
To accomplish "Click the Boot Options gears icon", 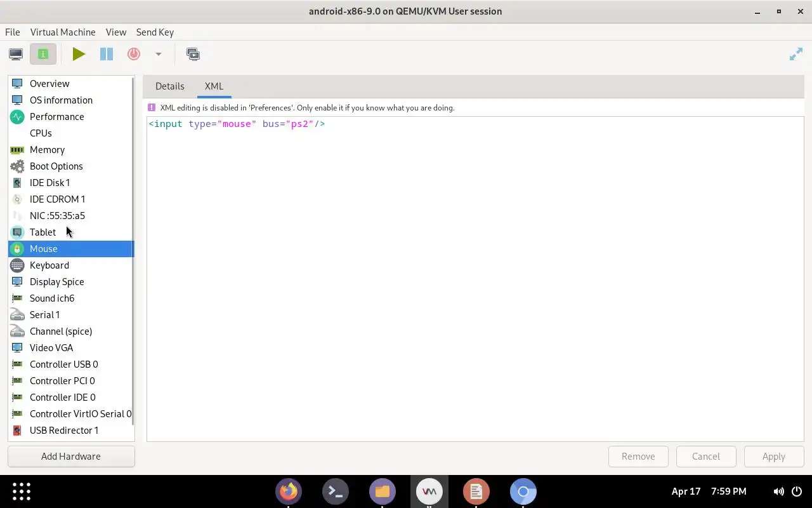I will [17, 166].
